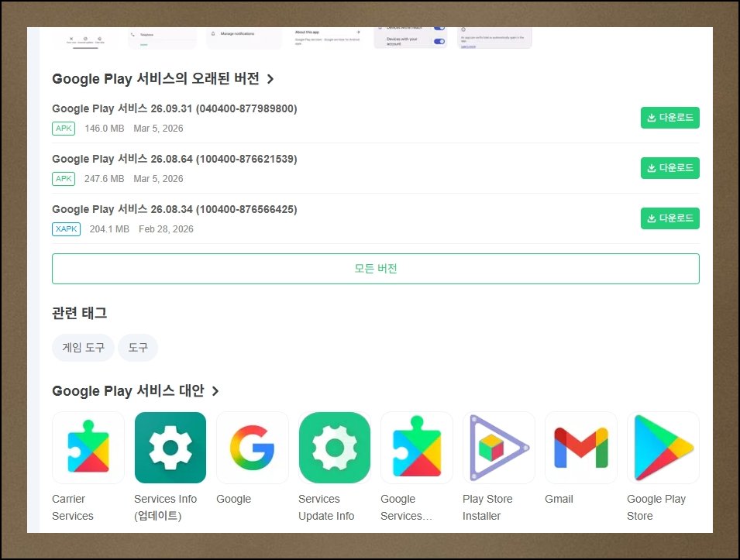
Task: Click the 모든 버전 button
Action: [x=376, y=269]
